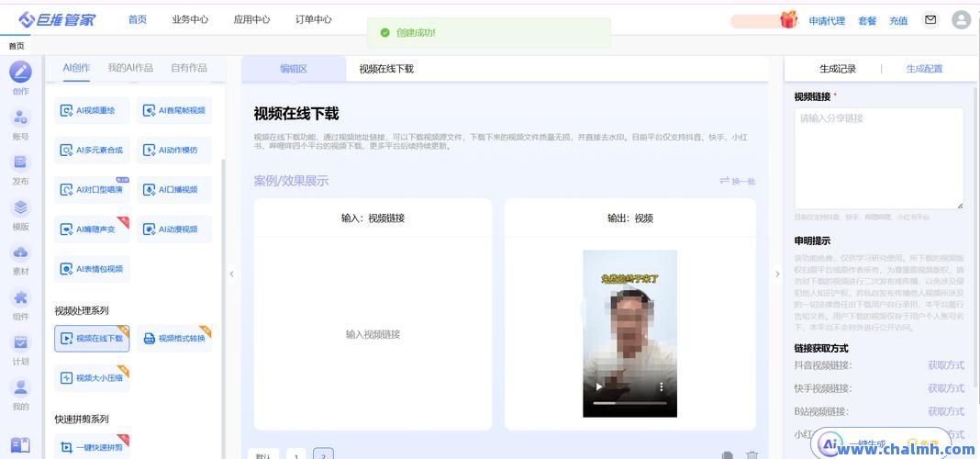Viewport: 980px width, 459px height.
Task: Select the AI对口型唱演 tool
Action: coord(92,189)
